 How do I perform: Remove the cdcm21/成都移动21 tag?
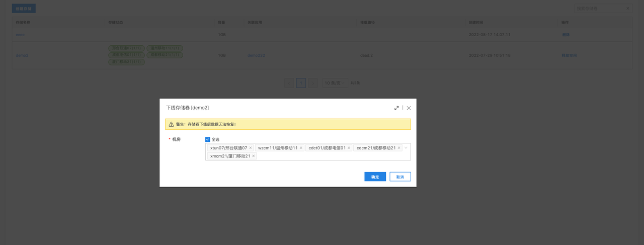coord(399,148)
